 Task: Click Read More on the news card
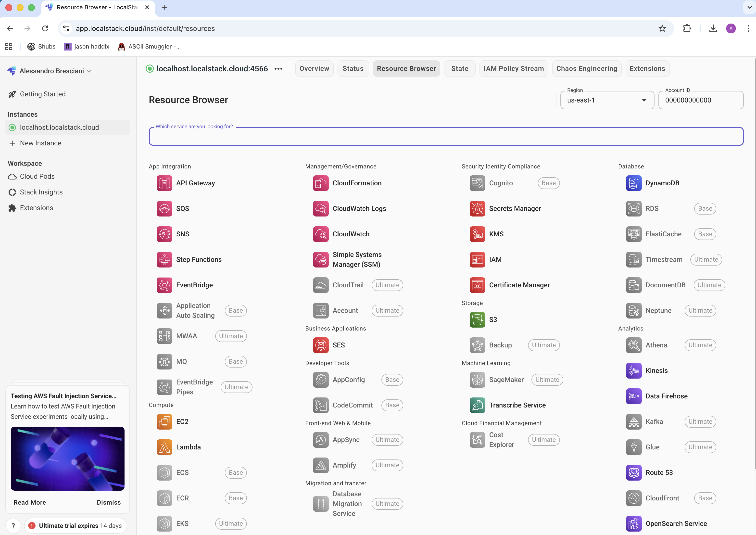pyautogui.click(x=30, y=502)
